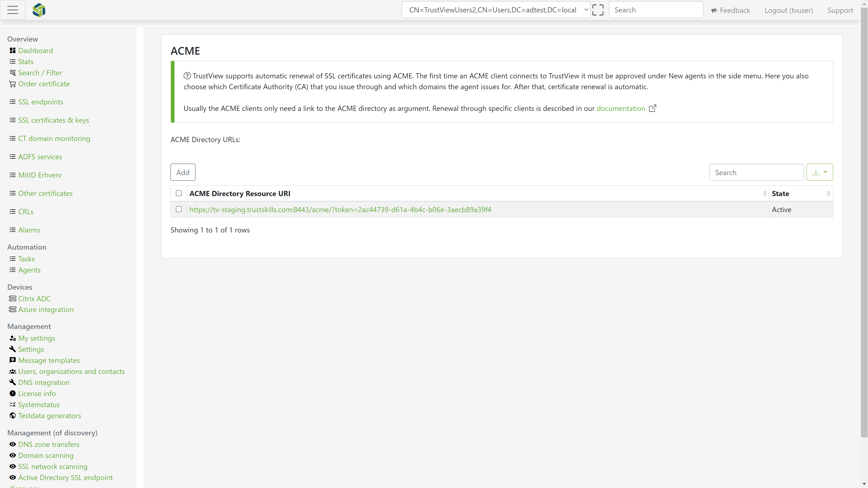
Task: Open MitID Erhverv menu item
Action: (x=40, y=175)
